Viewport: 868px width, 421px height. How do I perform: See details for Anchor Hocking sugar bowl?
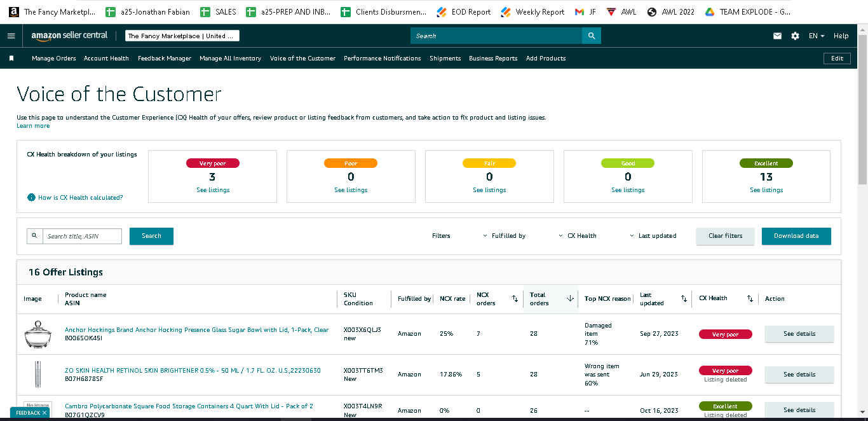(799, 334)
